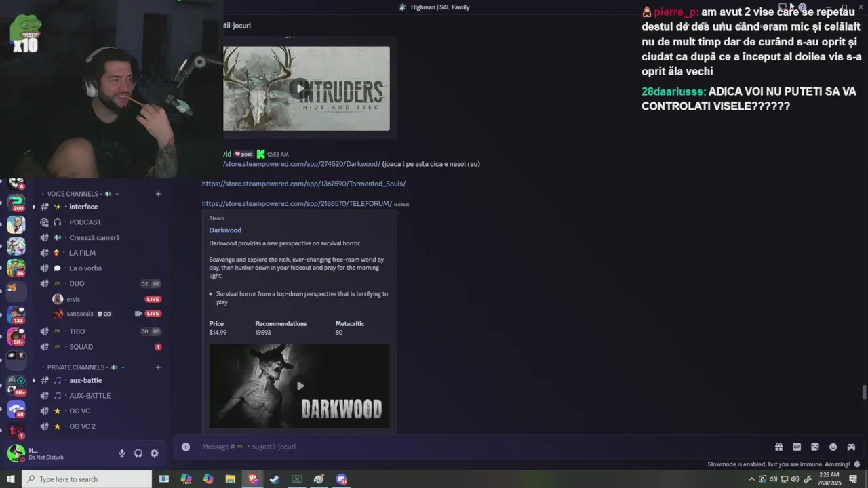Mute the microphone in user panel

pyautogui.click(x=122, y=453)
